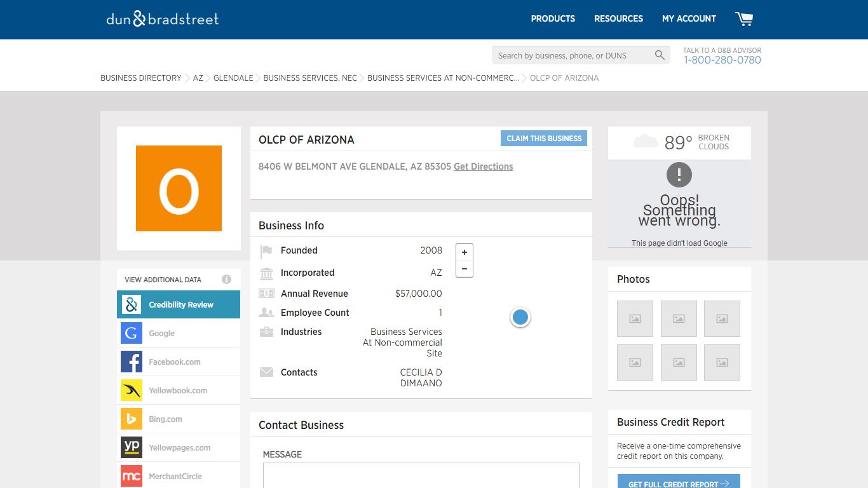Click the Facebook f icon
The width and height of the screenshot is (868, 488).
point(132,362)
